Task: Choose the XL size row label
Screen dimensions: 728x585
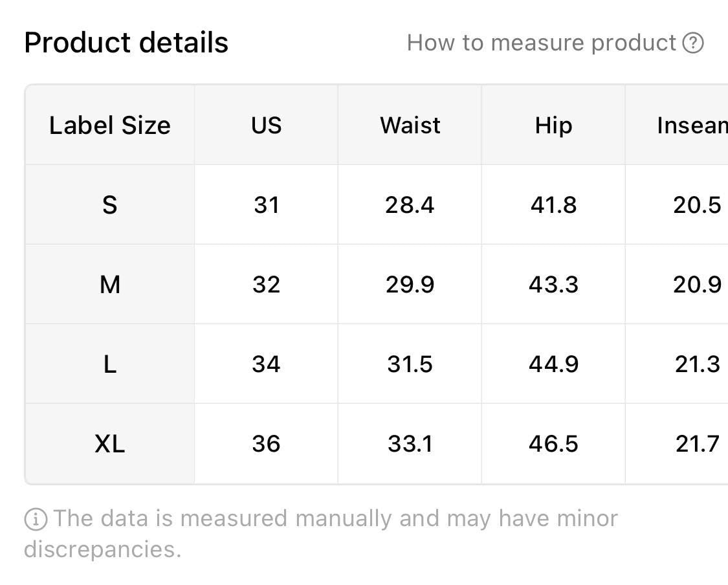Action: coord(110,444)
